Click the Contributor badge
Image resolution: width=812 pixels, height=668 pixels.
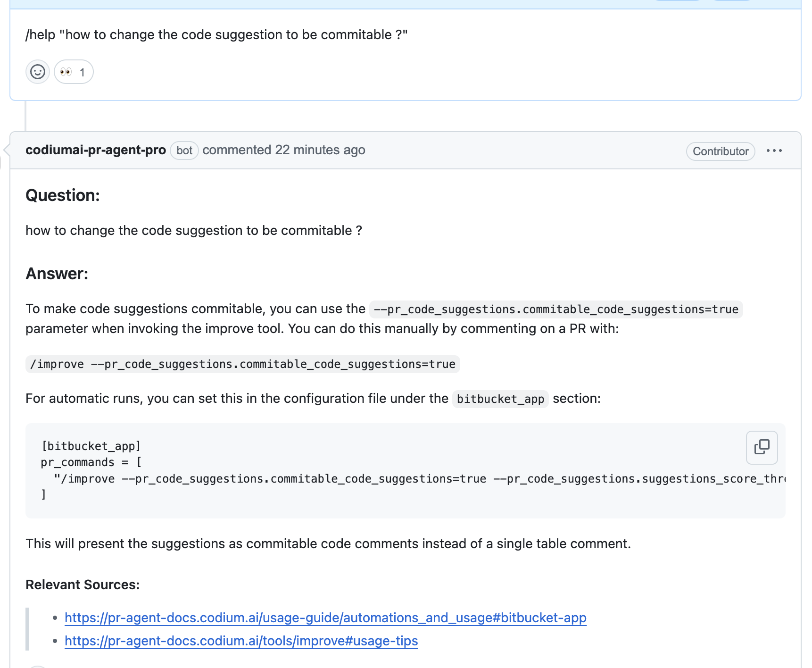coord(720,151)
